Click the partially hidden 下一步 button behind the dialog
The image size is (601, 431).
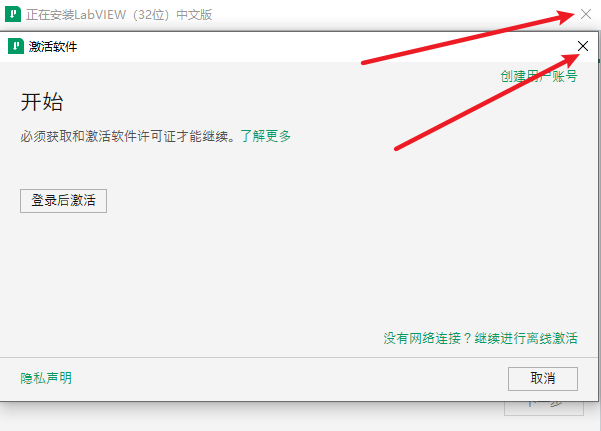544,408
